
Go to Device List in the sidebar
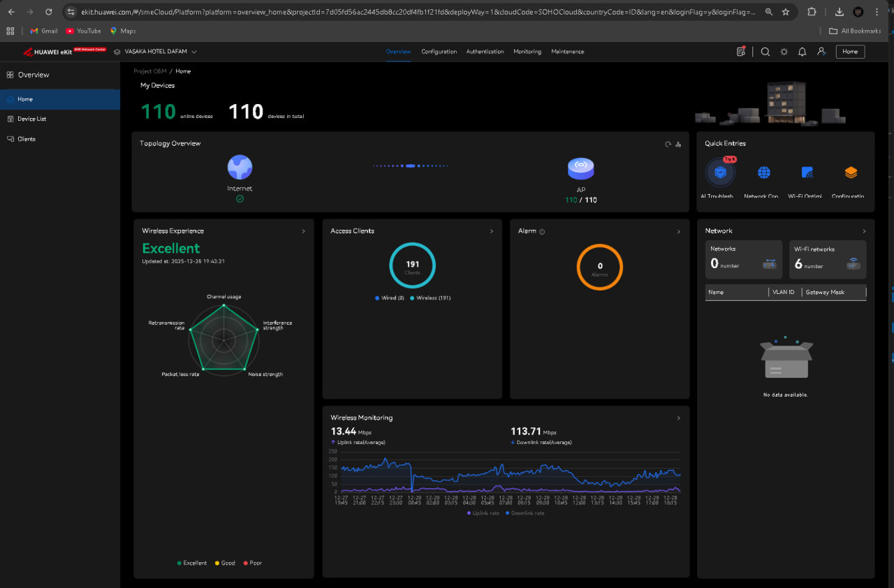(32, 119)
